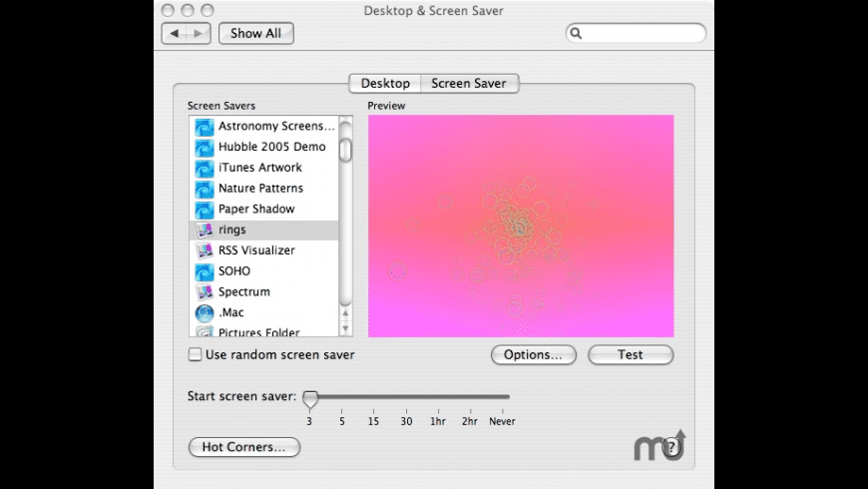Test the selected screen saver

[631, 355]
